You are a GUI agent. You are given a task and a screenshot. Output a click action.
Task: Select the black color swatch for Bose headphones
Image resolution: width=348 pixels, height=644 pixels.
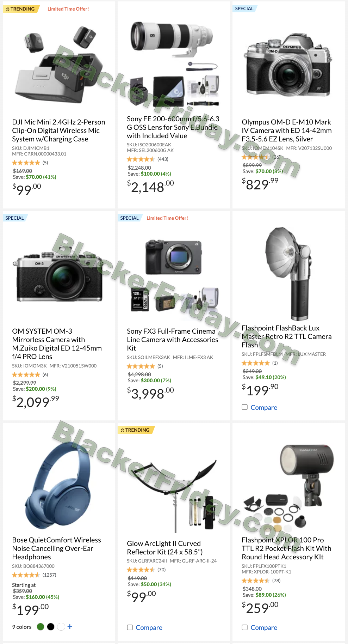pos(51,627)
